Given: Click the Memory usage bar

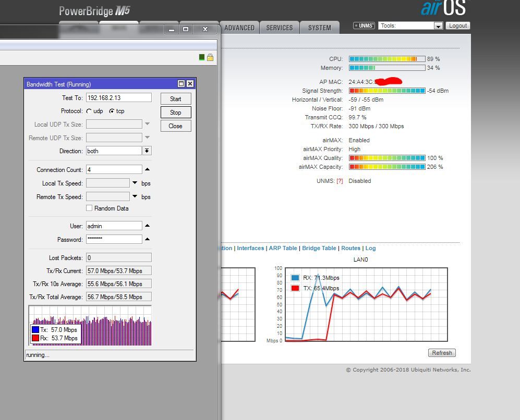Looking at the screenshot, I should tap(387, 68).
